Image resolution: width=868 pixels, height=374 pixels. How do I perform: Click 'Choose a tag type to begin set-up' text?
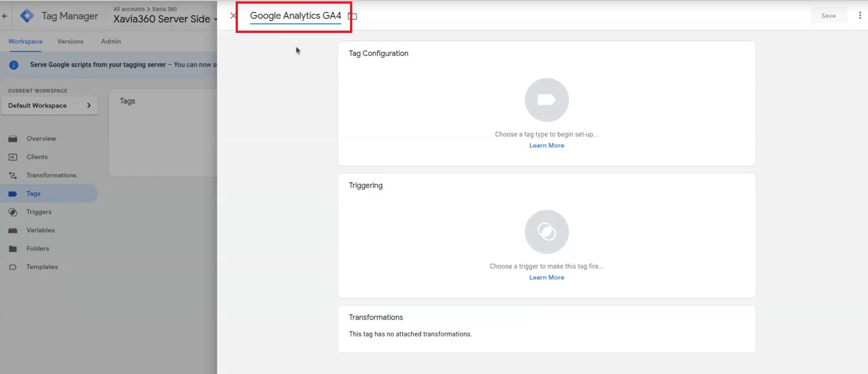click(x=547, y=134)
